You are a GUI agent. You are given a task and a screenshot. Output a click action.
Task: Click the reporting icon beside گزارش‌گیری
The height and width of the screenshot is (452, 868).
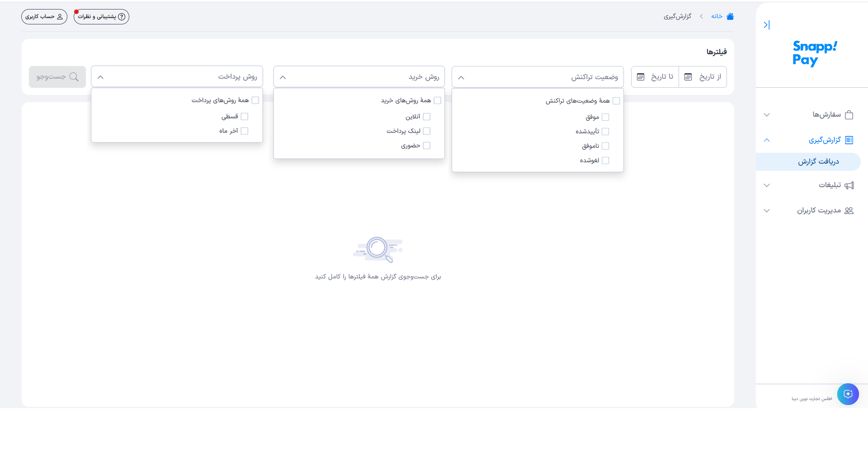[x=849, y=140]
